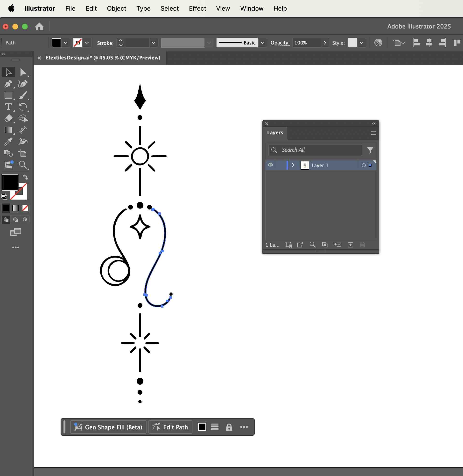The width and height of the screenshot is (463, 476).
Task: Swap fill and stroke colors
Action: click(x=25, y=177)
